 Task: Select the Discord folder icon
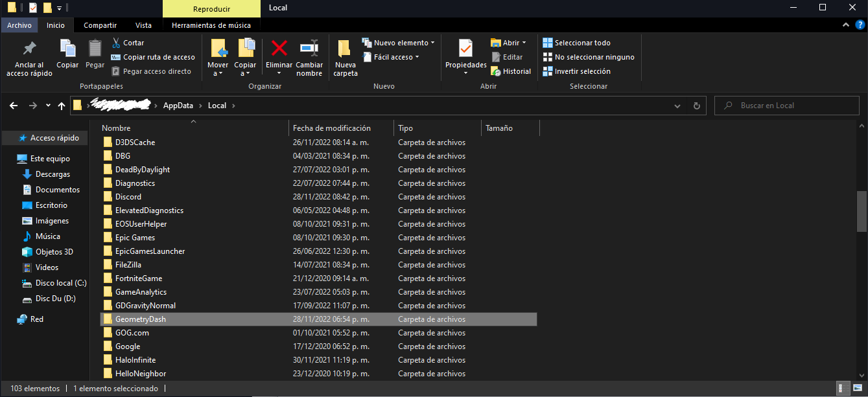(108, 197)
